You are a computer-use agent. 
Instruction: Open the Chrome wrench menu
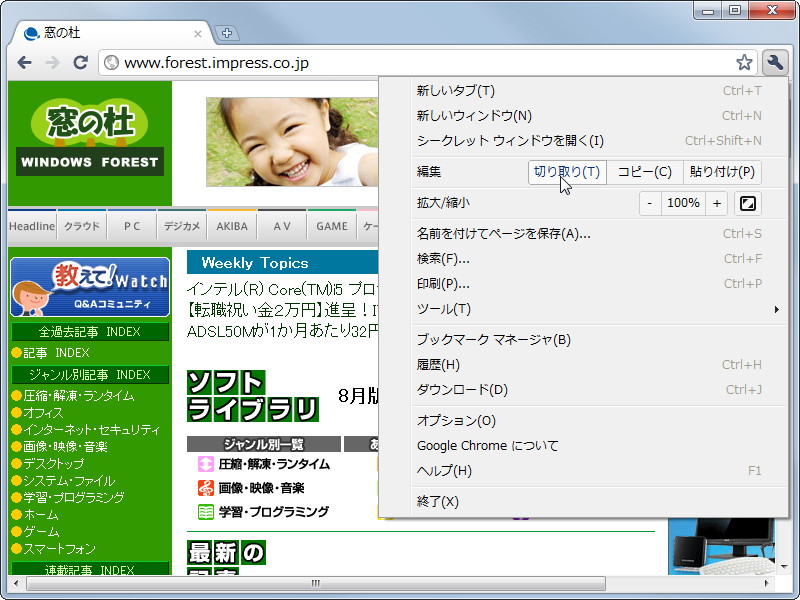[774, 61]
